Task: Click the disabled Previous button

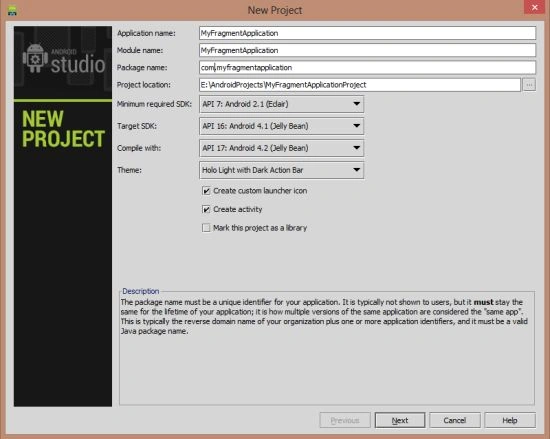Action: click(345, 420)
